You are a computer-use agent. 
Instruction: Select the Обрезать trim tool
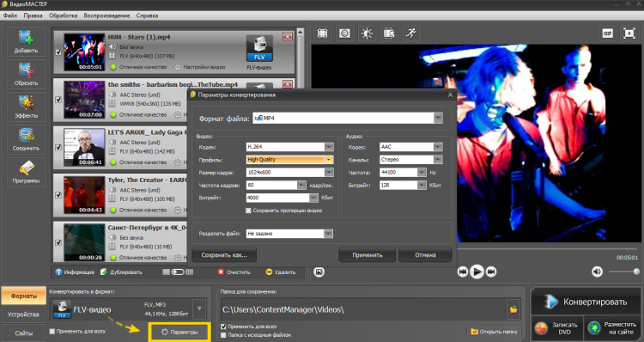point(27,74)
